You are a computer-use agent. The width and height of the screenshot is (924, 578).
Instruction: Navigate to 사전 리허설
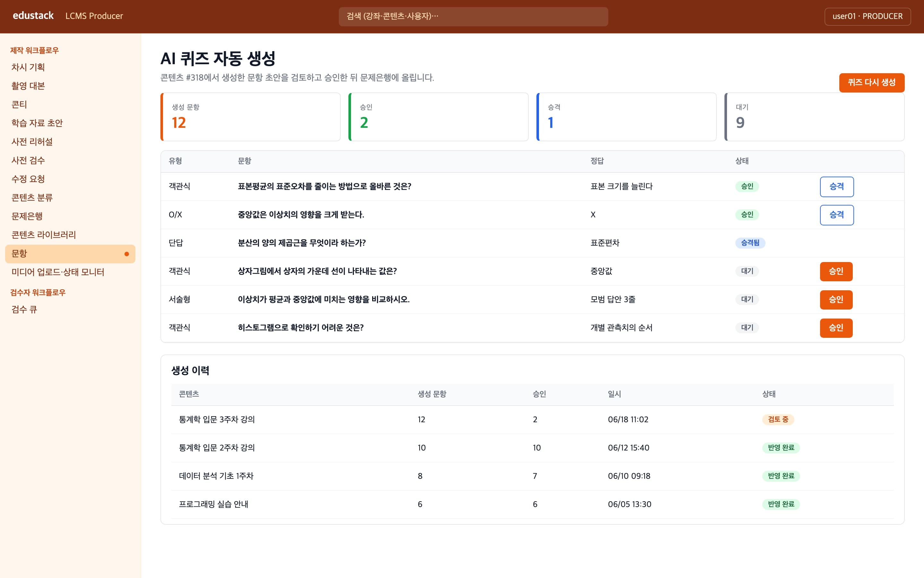[x=70, y=142]
